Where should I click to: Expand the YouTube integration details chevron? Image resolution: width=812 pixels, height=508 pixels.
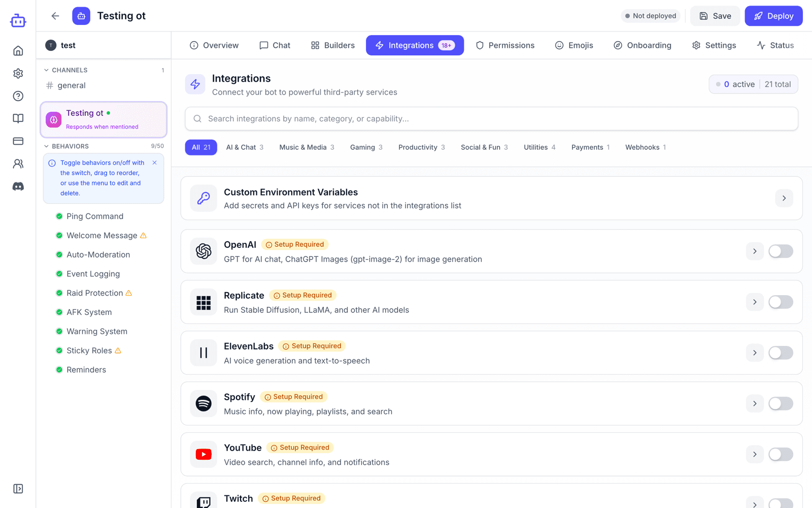click(755, 454)
